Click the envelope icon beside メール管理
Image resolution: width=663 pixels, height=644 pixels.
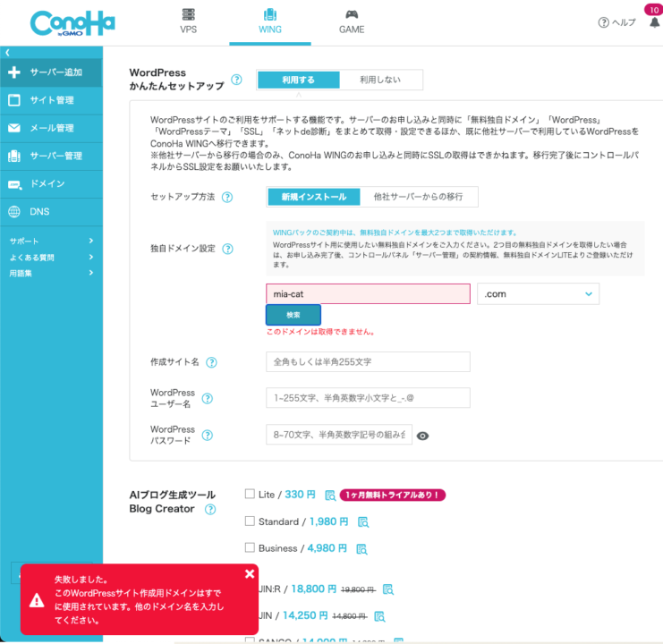[14, 128]
